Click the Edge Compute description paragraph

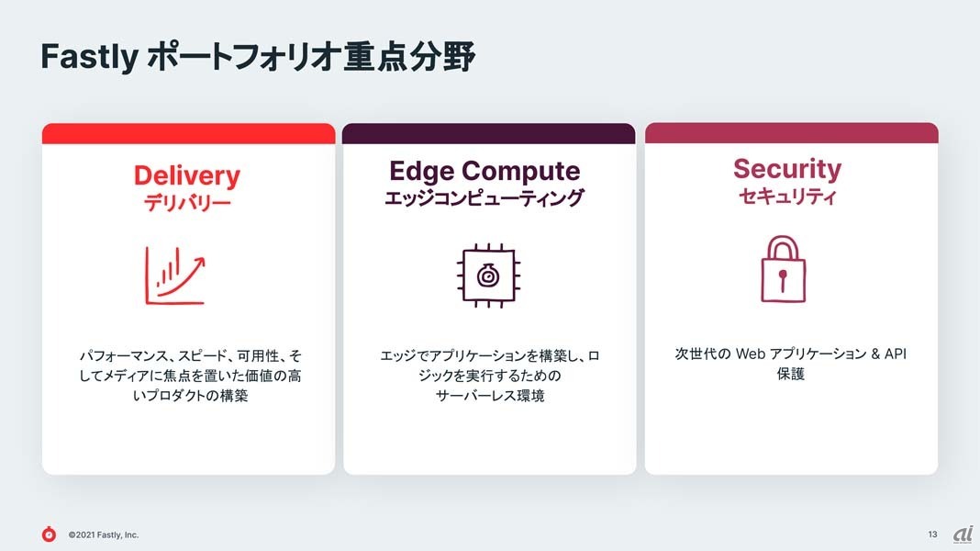(x=489, y=375)
